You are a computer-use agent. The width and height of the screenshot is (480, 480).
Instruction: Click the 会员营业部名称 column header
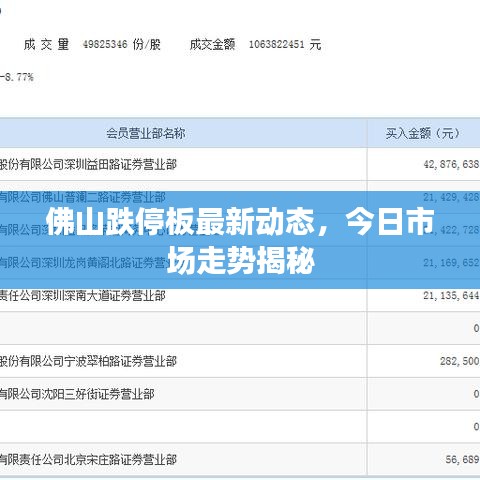pyautogui.click(x=146, y=133)
